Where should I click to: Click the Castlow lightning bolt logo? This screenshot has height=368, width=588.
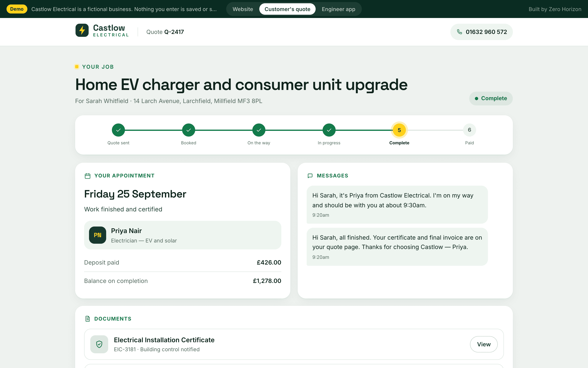click(x=82, y=30)
